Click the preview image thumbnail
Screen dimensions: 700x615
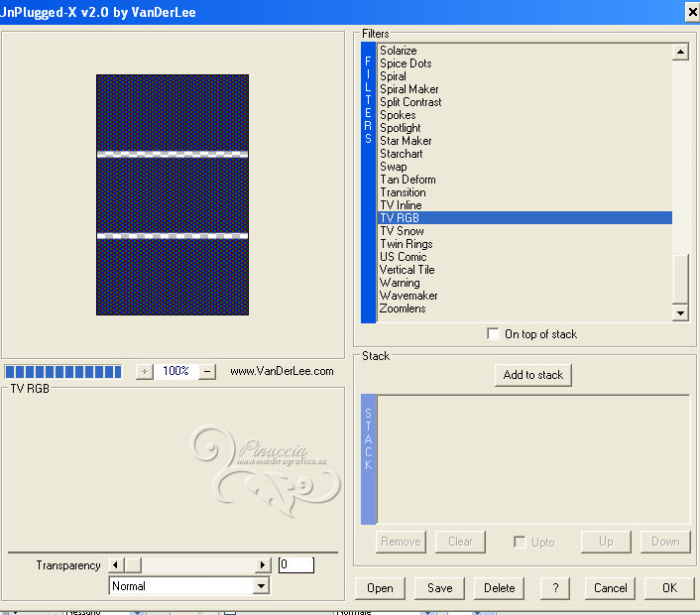[x=173, y=194]
